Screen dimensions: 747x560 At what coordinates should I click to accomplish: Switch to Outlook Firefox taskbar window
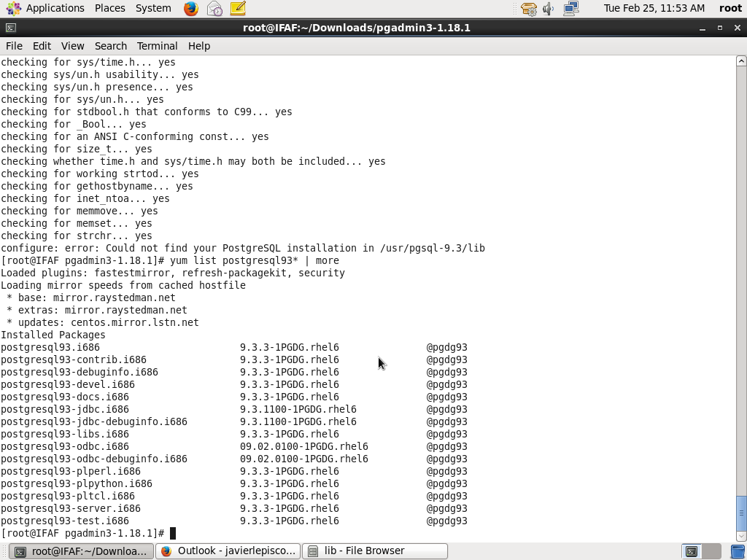(x=228, y=551)
